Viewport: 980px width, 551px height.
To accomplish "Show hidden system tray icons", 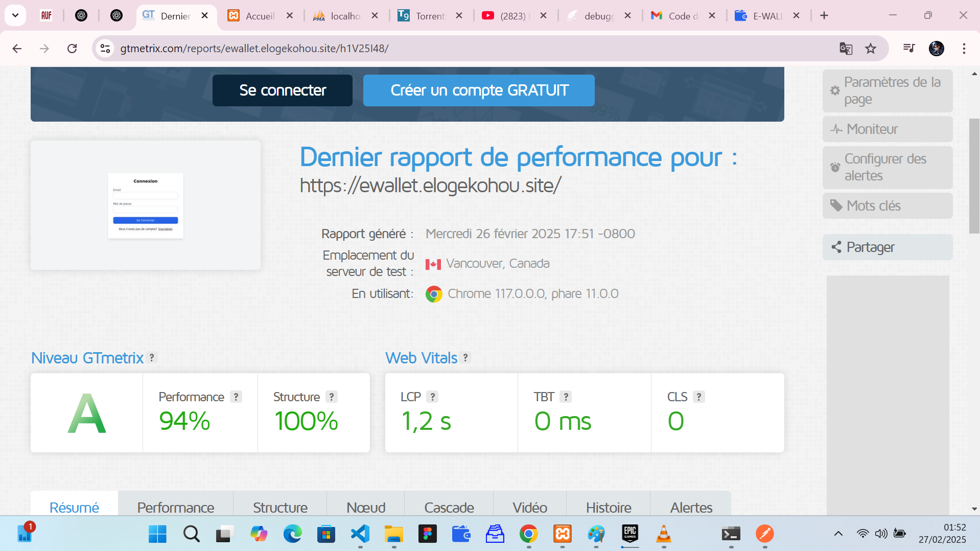I will [838, 534].
